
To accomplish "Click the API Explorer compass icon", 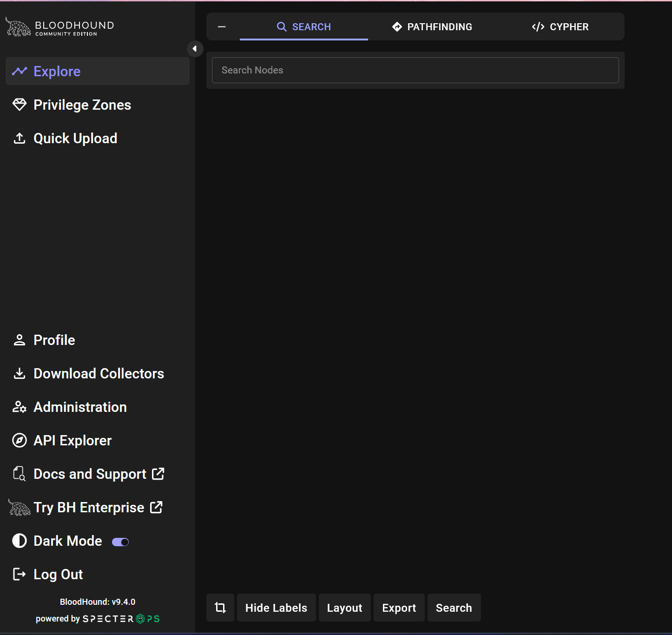I will (20, 440).
